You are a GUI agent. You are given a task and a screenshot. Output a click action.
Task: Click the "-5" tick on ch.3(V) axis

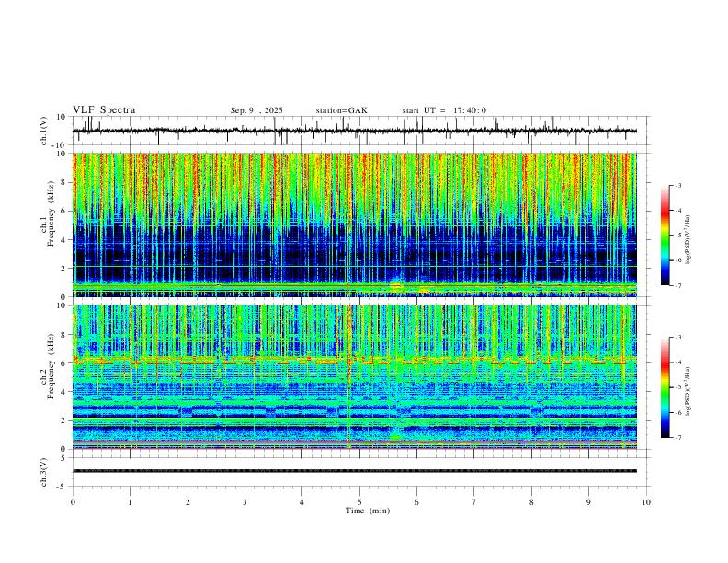coord(63,487)
